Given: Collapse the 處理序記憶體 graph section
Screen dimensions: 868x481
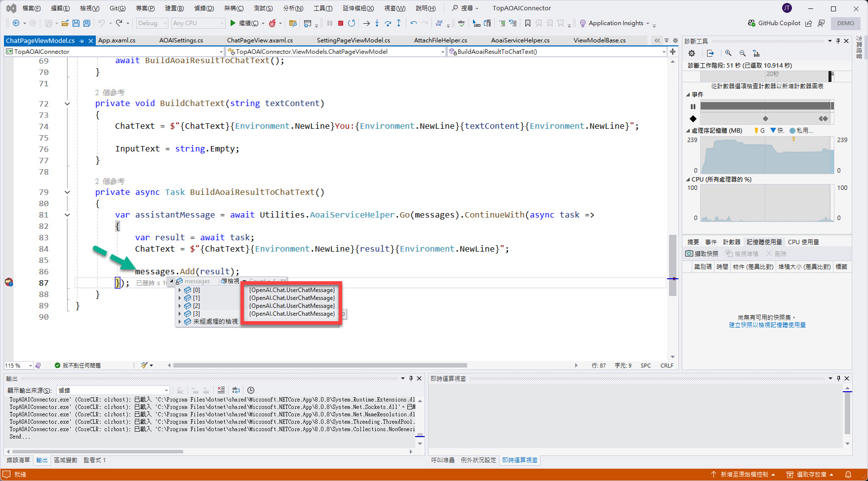Looking at the screenshot, I should [688, 131].
